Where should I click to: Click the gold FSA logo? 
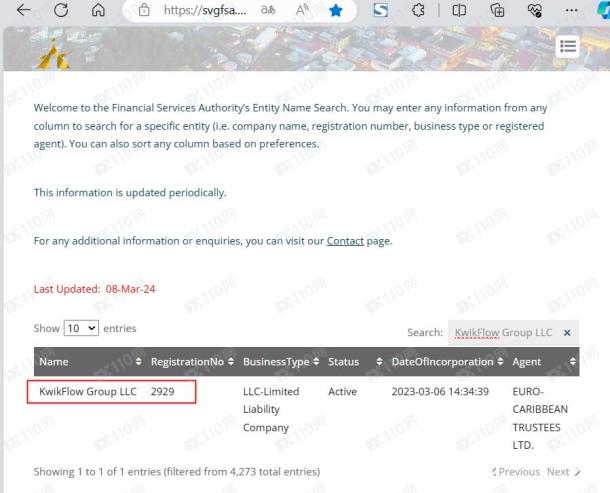(x=54, y=55)
